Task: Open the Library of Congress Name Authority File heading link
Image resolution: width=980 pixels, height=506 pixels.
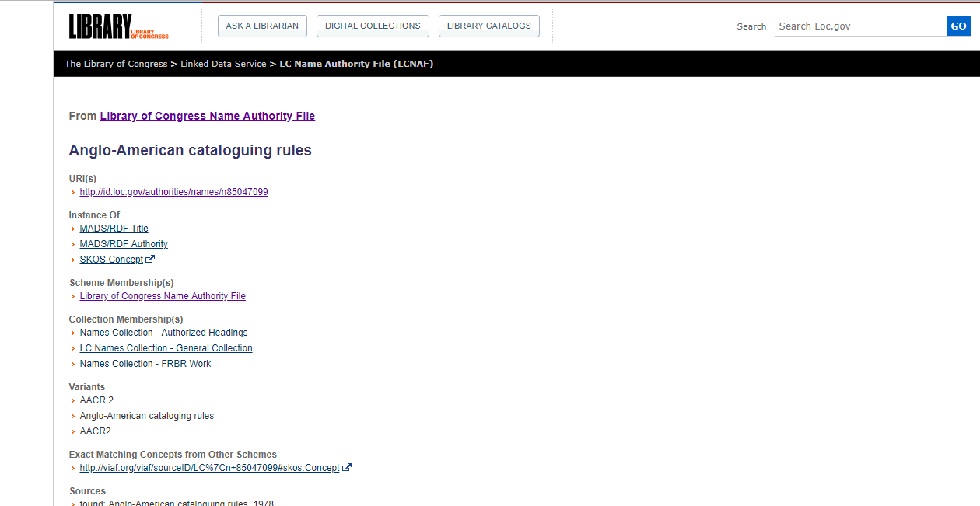Action: click(208, 116)
